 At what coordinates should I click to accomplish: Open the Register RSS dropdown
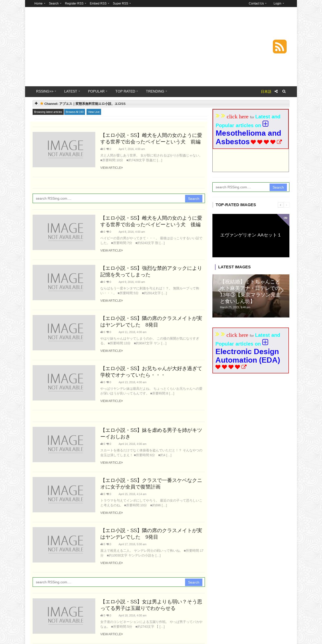point(75,4)
